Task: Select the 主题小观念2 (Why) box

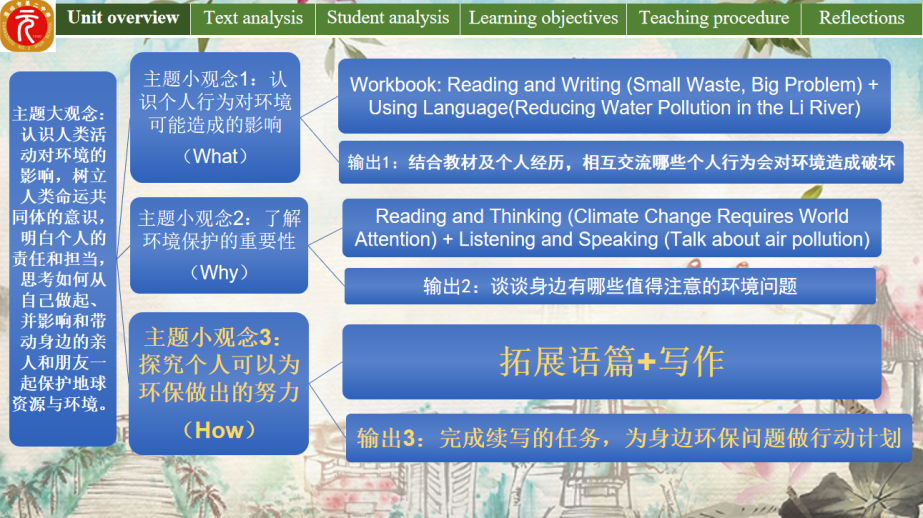Action: click(x=219, y=246)
